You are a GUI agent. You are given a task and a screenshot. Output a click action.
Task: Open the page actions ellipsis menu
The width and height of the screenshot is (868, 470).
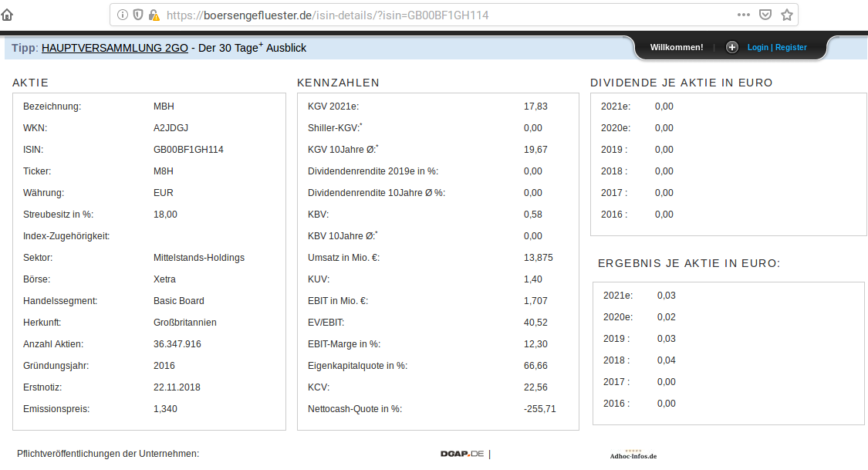[x=743, y=14]
